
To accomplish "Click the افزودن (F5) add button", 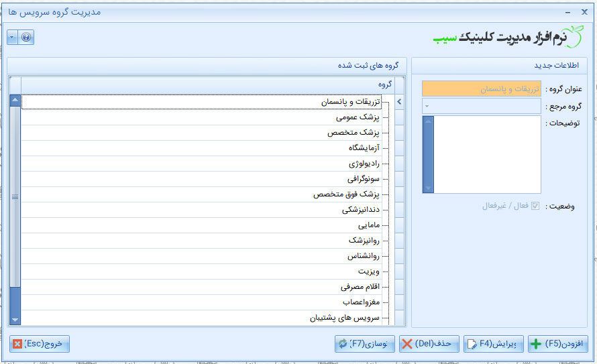I will (558, 344).
